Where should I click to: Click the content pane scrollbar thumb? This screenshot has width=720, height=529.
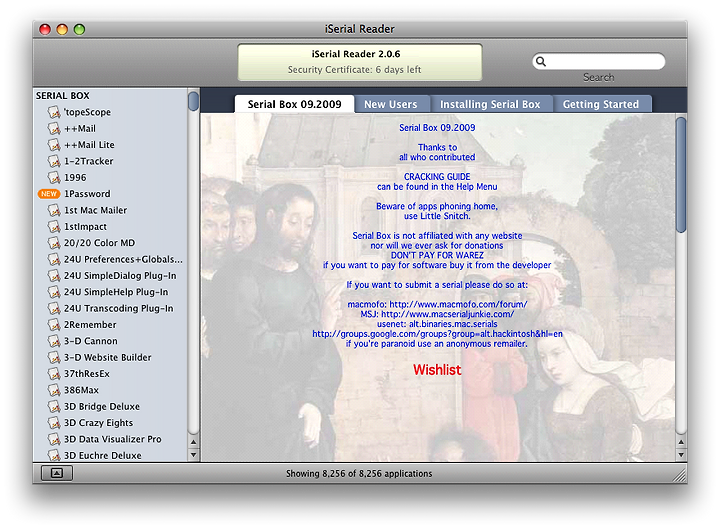(x=681, y=175)
